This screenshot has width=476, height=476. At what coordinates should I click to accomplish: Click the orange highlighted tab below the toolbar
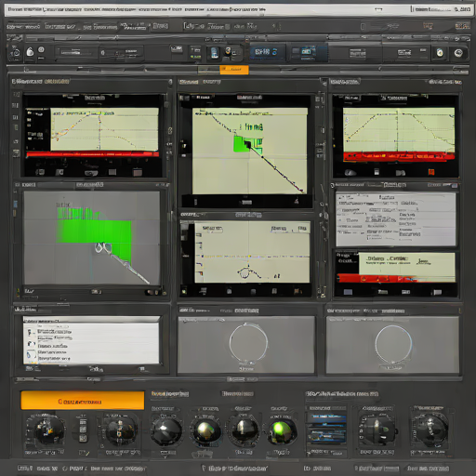pos(234,70)
